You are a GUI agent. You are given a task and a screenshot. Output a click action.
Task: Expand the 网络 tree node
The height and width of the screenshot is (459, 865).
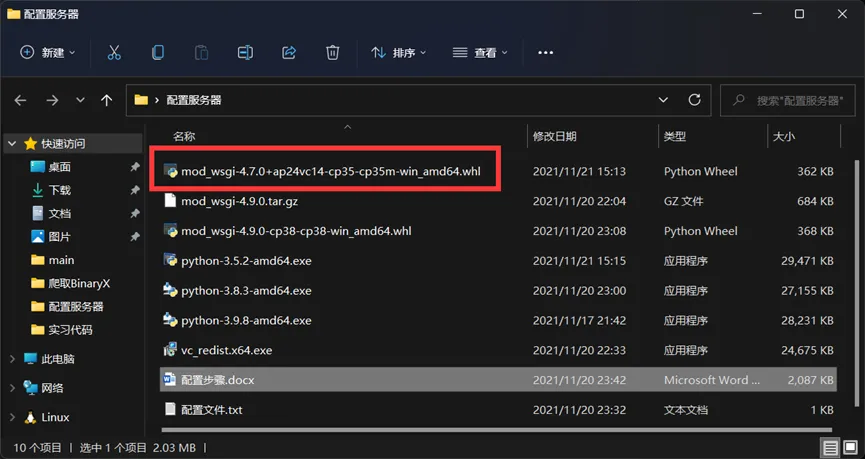[x=12, y=388]
